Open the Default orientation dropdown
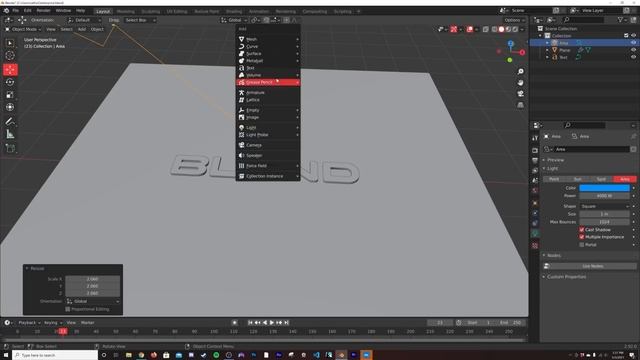Image resolution: width=640 pixels, height=360 pixels. coord(84,20)
